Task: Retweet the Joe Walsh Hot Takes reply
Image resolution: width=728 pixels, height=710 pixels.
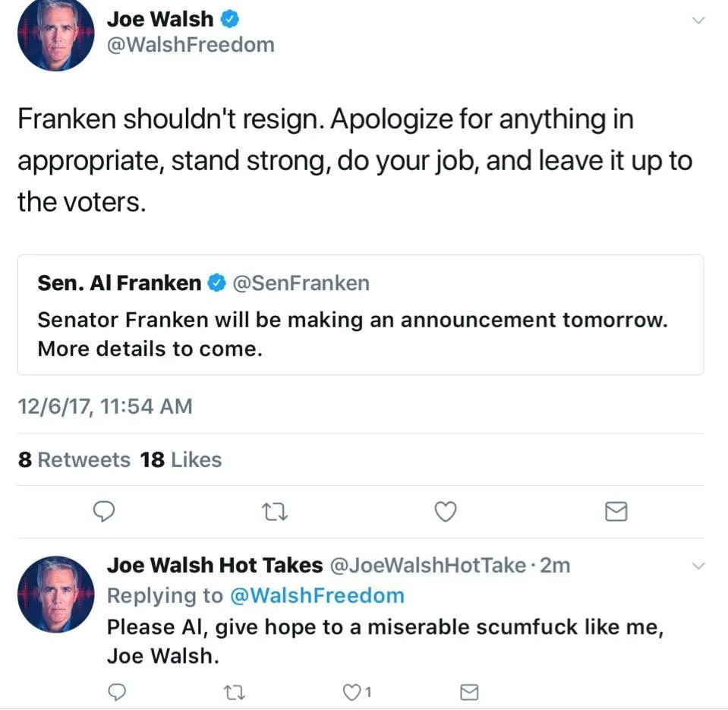Action: pos(238,691)
